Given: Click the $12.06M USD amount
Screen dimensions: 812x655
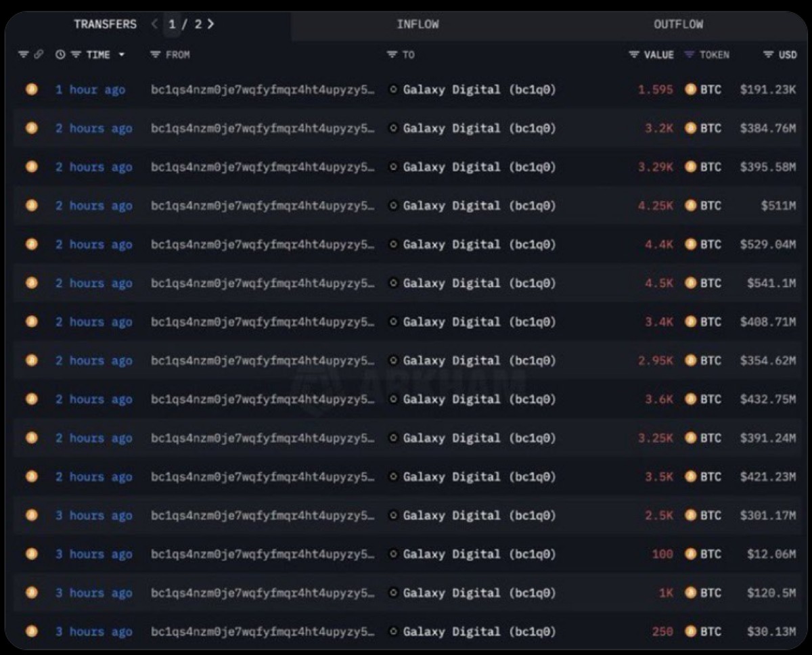Looking at the screenshot, I should click(x=771, y=554).
